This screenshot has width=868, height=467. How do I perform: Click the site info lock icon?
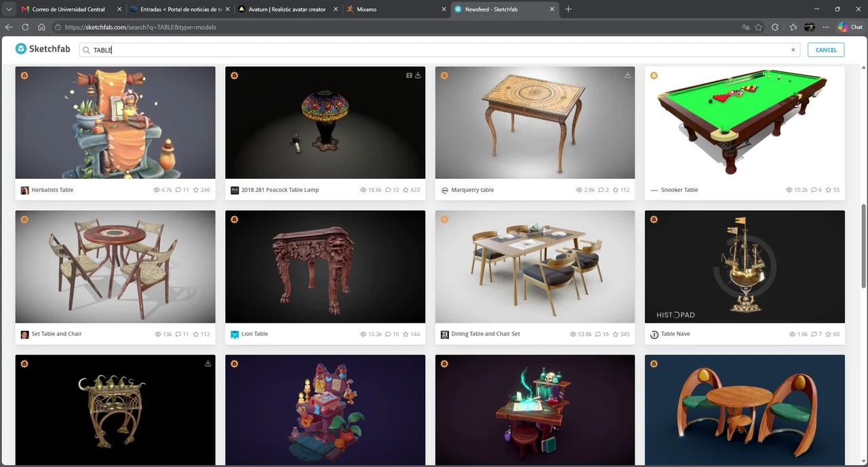(58, 27)
